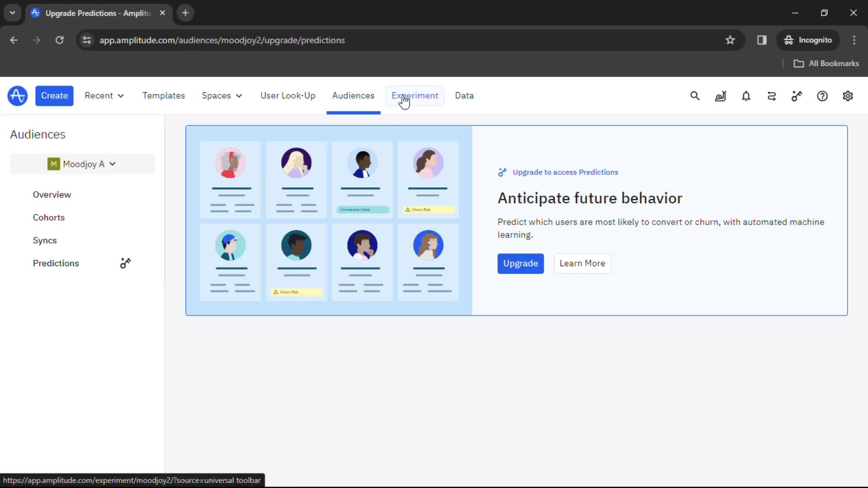The width and height of the screenshot is (868, 488).
Task: Click the data sync arrows icon
Action: pyautogui.click(x=772, y=96)
